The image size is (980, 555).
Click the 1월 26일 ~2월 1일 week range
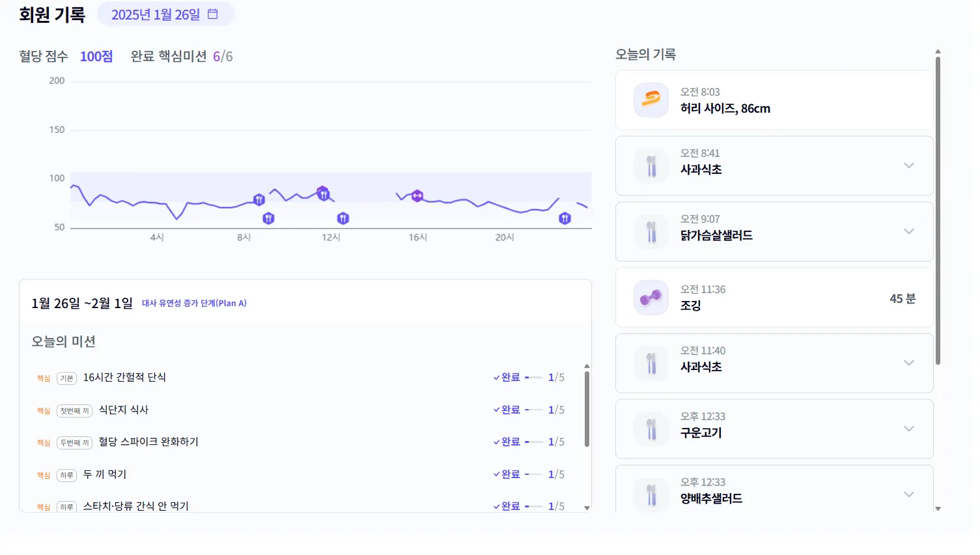coord(82,303)
